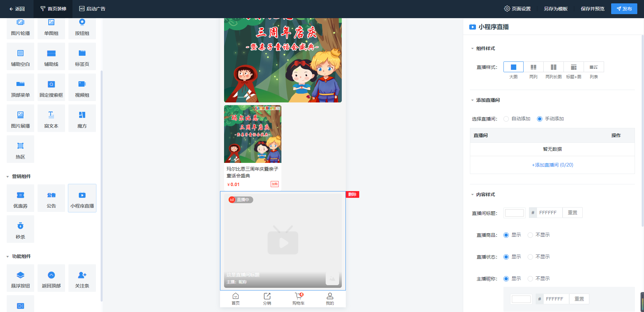
Task: Add the 魔方 component
Action: tap(82, 118)
